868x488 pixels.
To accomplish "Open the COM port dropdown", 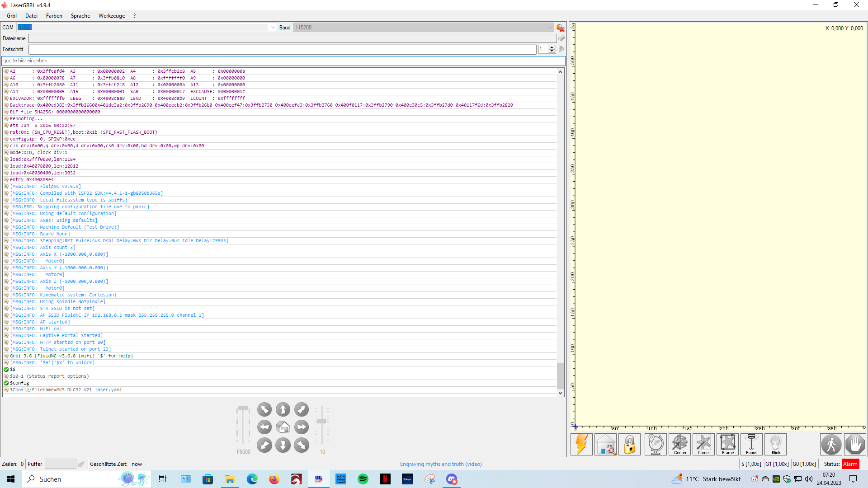I will click(273, 27).
